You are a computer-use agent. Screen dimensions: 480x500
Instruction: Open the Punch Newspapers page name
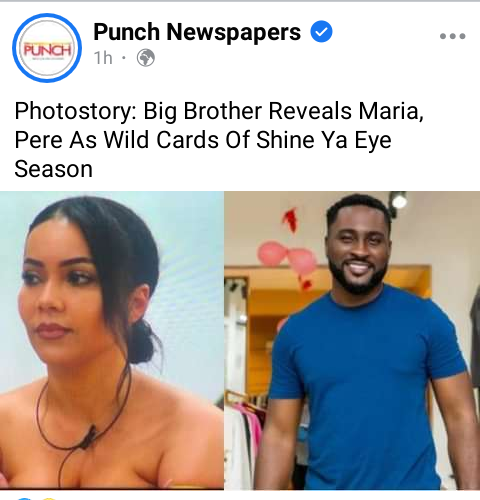197,32
